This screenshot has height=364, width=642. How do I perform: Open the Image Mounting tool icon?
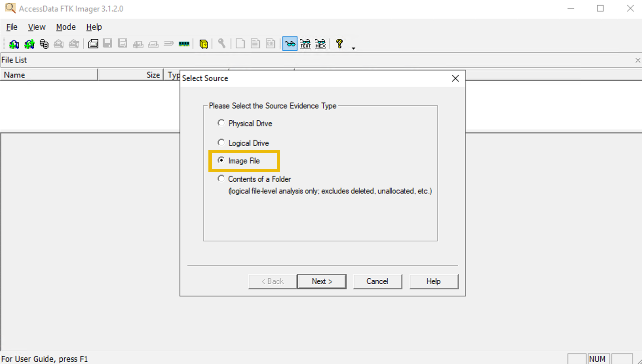coord(44,44)
